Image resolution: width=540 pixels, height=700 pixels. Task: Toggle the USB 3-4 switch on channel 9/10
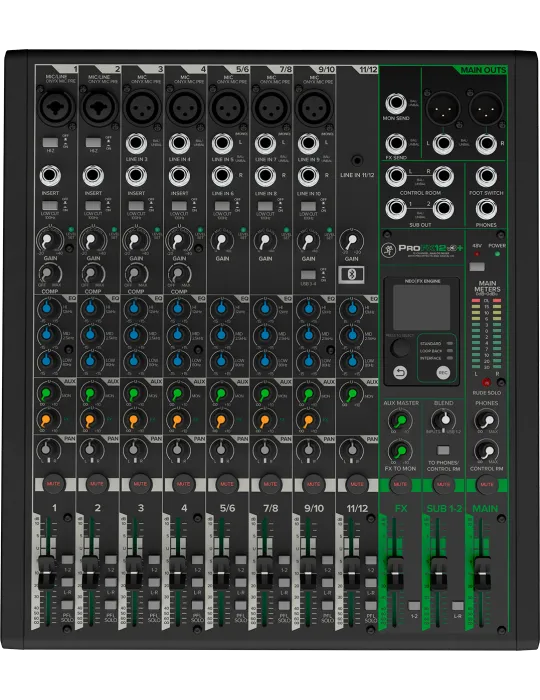308,275
